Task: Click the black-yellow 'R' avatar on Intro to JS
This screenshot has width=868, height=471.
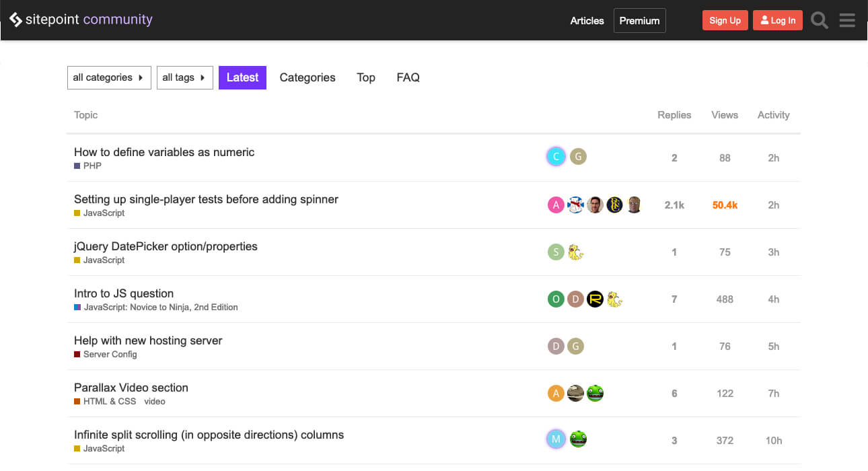Action: pyautogui.click(x=595, y=299)
